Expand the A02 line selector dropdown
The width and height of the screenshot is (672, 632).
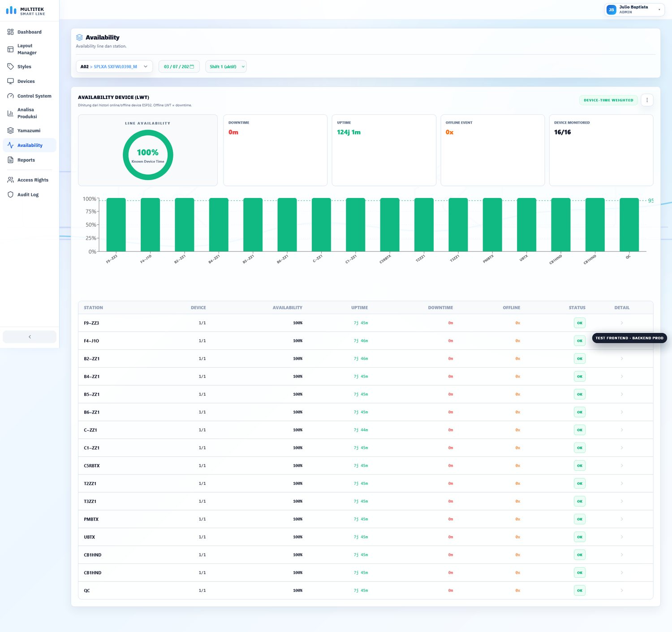(x=114, y=66)
